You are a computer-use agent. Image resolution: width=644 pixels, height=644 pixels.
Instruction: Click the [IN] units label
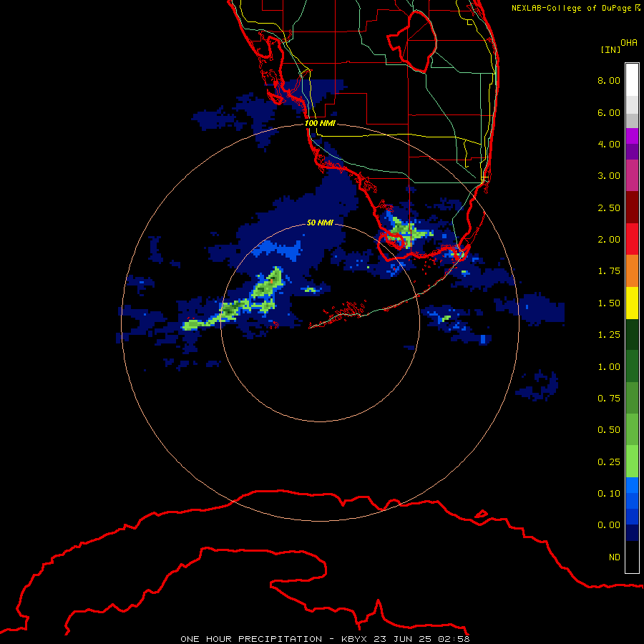[610, 49]
